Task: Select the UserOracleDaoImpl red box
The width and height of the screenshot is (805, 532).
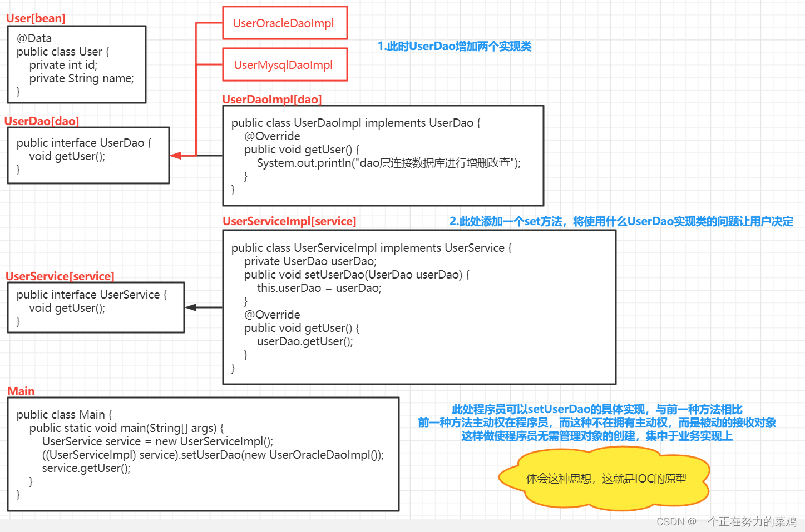Action: [285, 23]
